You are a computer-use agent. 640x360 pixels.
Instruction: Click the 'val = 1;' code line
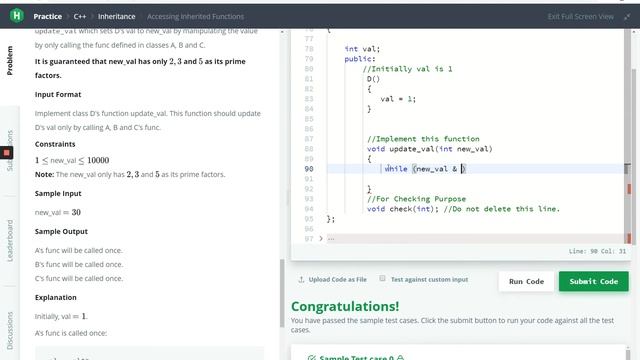point(398,99)
